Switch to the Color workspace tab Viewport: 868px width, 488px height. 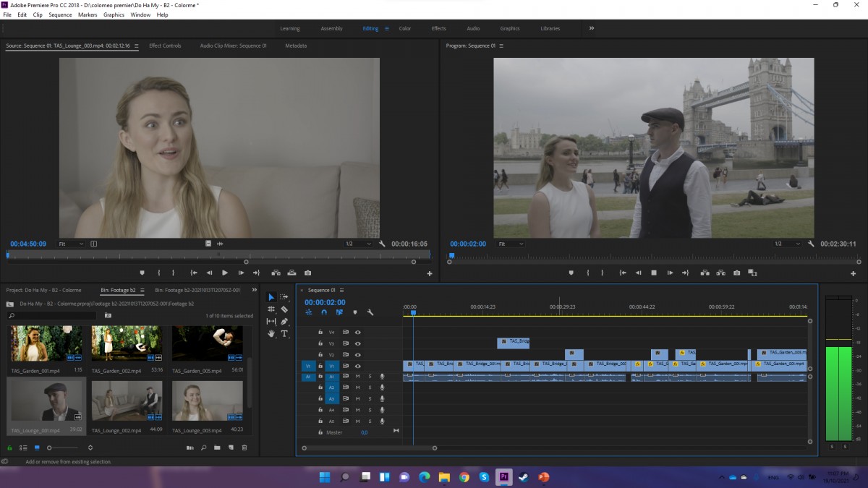click(405, 28)
